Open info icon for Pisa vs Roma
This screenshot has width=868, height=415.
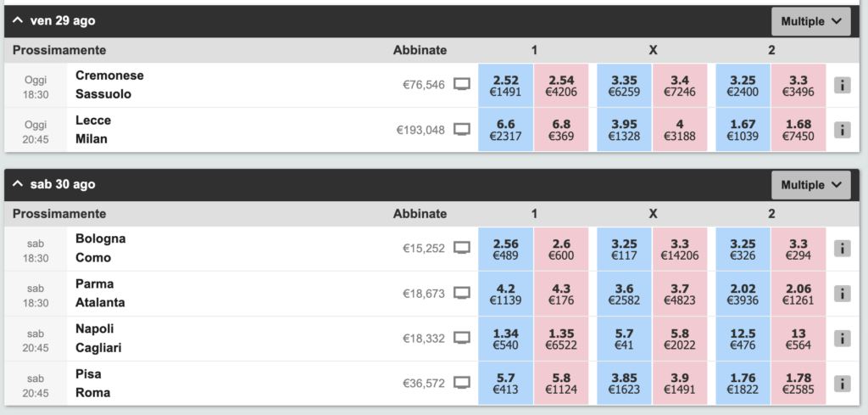tap(842, 384)
